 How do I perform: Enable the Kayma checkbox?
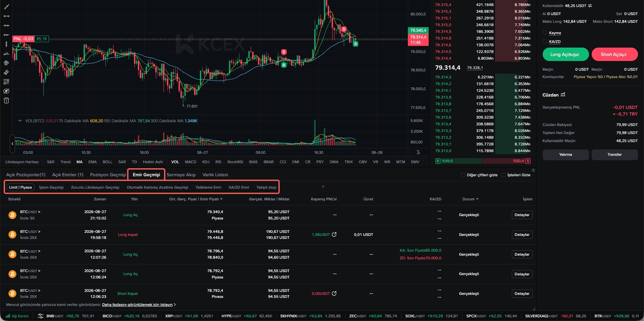(545, 33)
